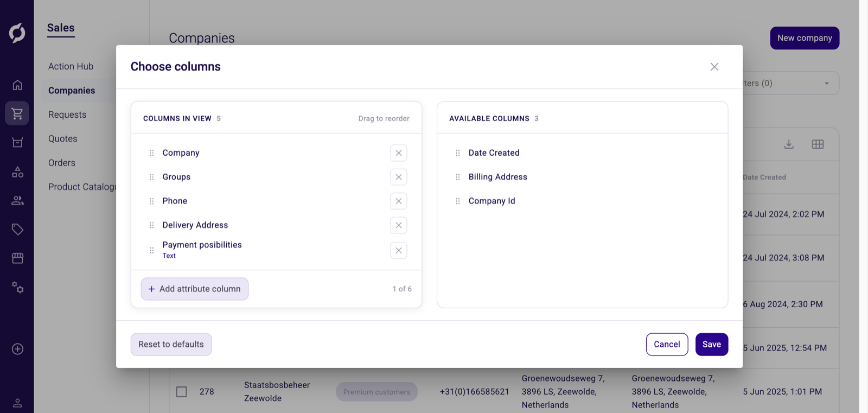Screen dimensions: 868x413
Task: Click the New company button
Action: pyautogui.click(x=805, y=38)
